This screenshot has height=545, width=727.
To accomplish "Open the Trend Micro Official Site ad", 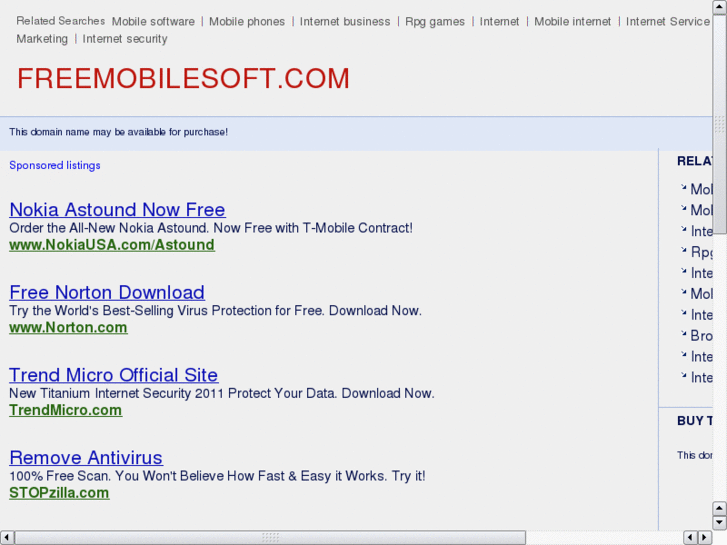I will (114, 375).
